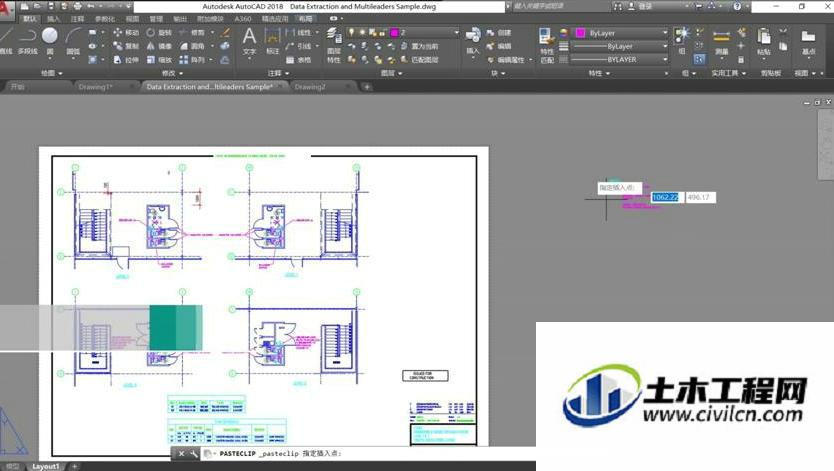
Task: Click the Linear (线性) dimension button
Action: (x=298, y=32)
